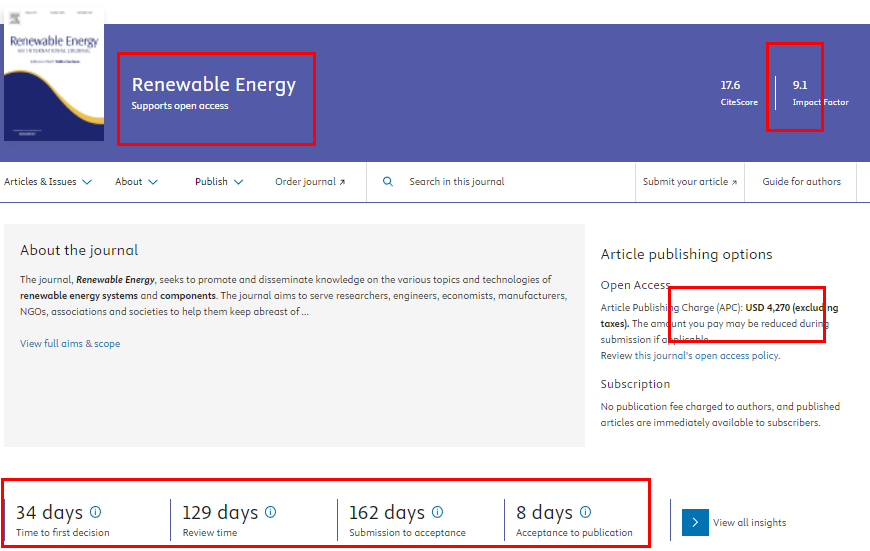Open this journal's open access policy

point(707,356)
